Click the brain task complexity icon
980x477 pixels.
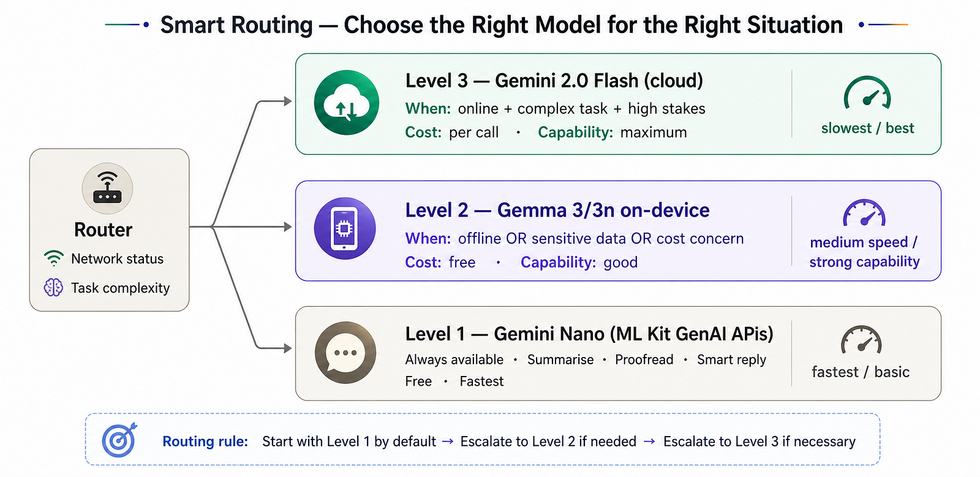point(53,287)
